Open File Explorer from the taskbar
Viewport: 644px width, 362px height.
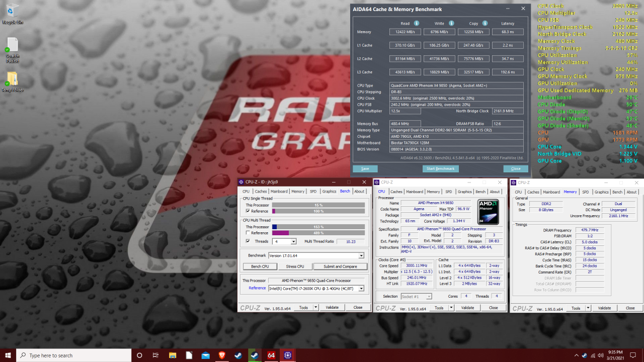pos(173,355)
